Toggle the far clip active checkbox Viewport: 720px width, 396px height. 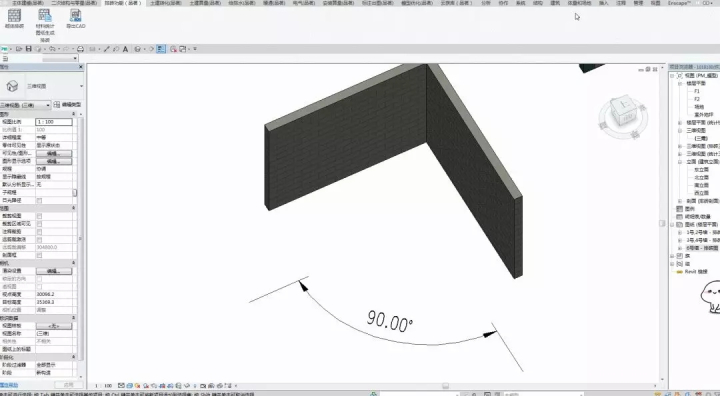pyautogui.click(x=39, y=239)
